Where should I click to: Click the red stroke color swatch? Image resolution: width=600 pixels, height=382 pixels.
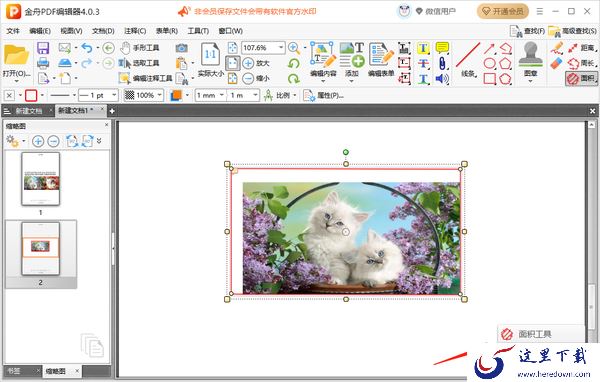(x=31, y=95)
